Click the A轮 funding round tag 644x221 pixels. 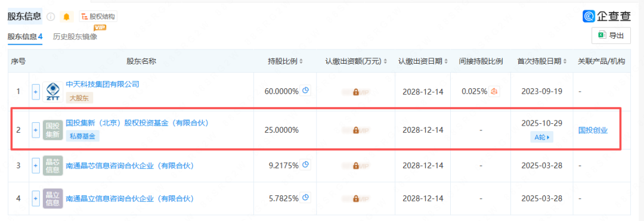pos(541,138)
